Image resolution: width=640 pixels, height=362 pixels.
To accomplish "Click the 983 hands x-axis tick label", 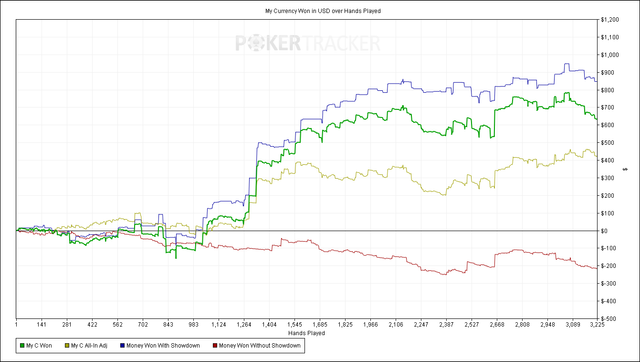I will (193, 325).
